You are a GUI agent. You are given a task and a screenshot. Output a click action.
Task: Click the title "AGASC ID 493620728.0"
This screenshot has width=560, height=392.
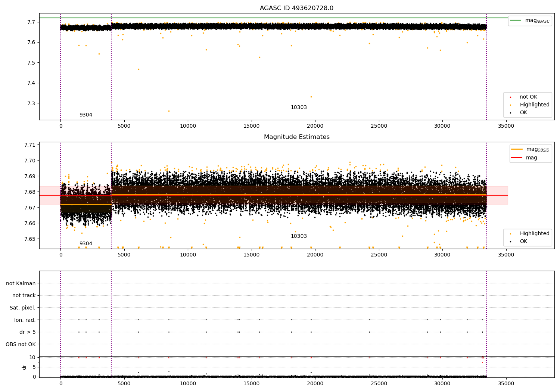(x=297, y=8)
